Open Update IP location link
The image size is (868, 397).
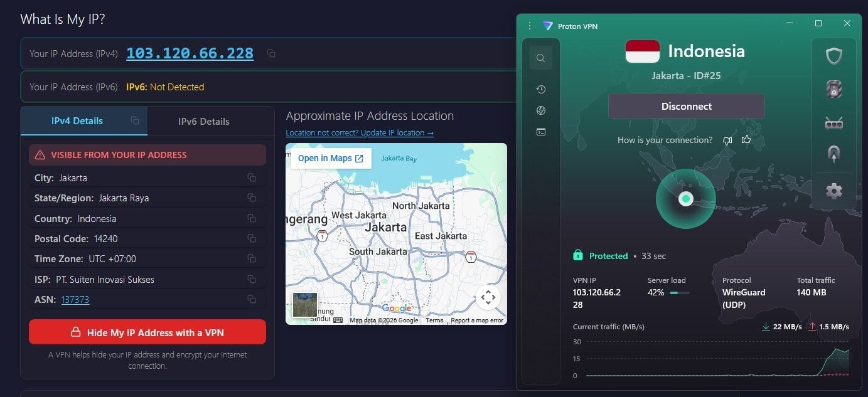pos(360,133)
